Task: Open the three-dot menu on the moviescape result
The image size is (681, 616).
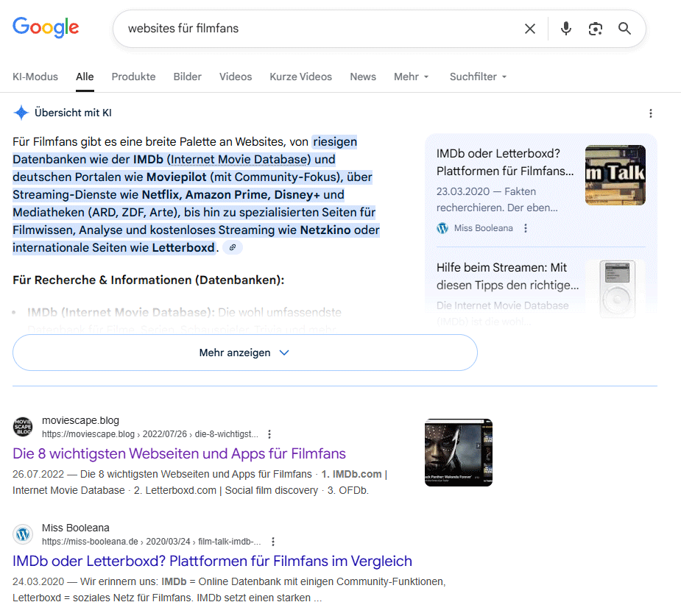Action: coord(269,434)
